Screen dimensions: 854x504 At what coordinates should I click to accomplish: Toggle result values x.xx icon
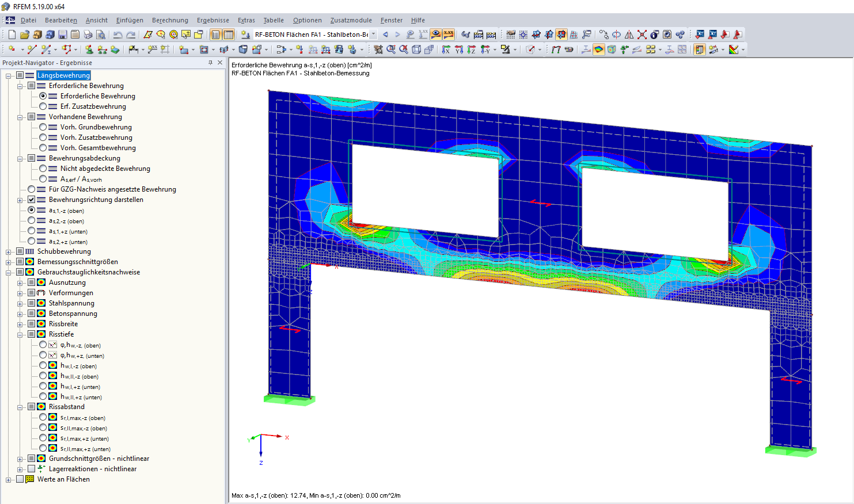point(449,35)
